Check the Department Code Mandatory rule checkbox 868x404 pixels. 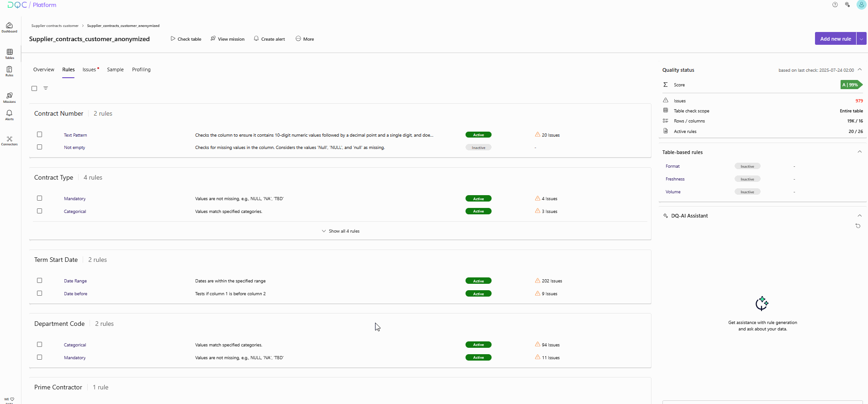point(40,357)
